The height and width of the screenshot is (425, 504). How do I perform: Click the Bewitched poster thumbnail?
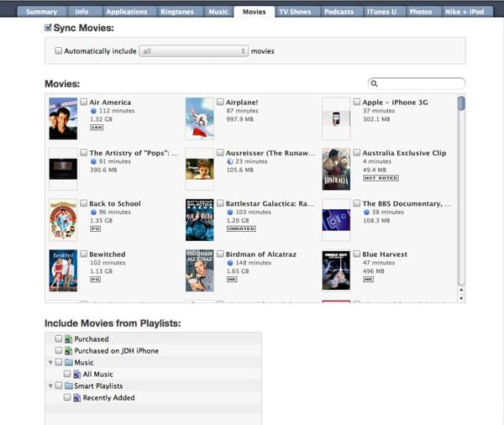click(63, 270)
